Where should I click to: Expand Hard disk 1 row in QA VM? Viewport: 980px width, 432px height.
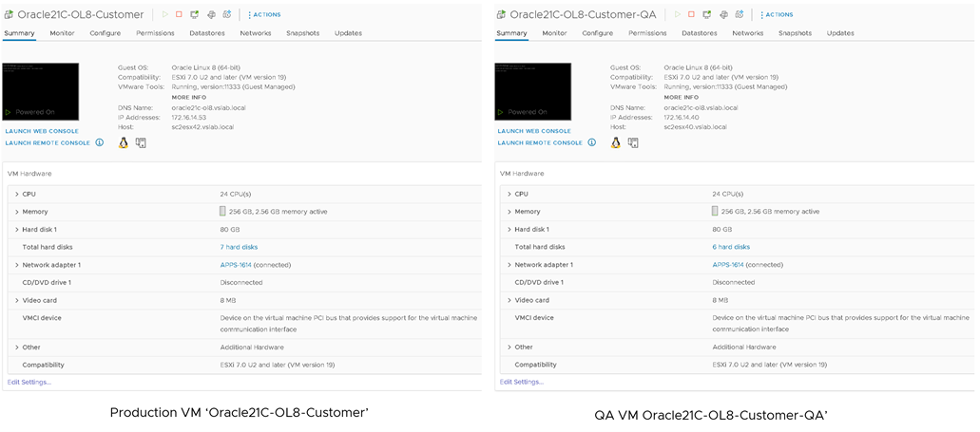tap(509, 229)
